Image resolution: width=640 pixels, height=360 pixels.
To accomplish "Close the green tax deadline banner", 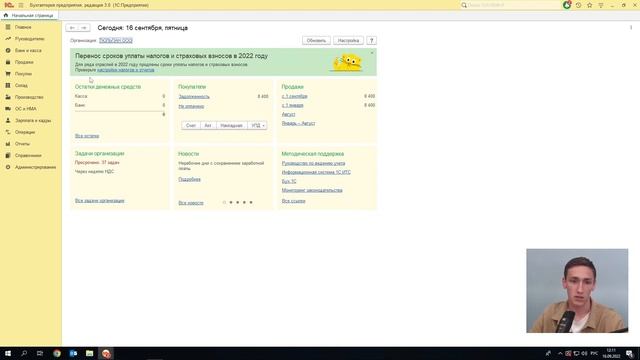I will 372,53.
